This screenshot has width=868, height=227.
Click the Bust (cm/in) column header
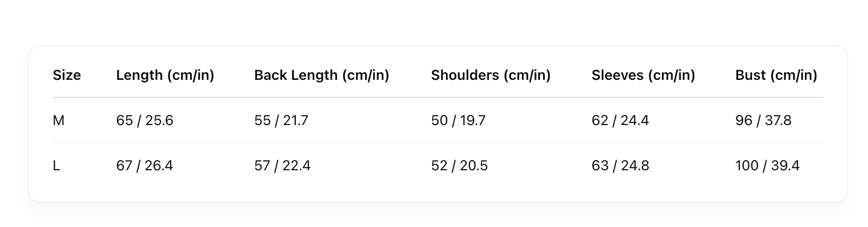[776, 75]
